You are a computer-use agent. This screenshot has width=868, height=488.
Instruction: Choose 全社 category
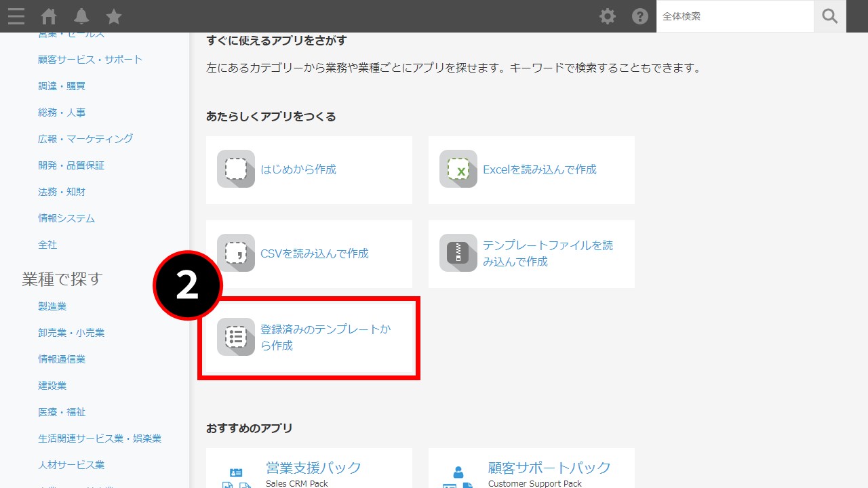[47, 245]
